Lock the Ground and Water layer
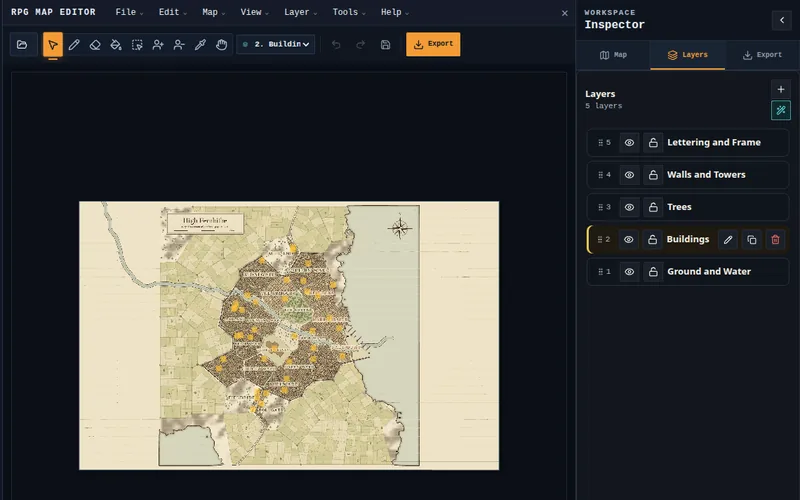Image resolution: width=800 pixels, height=500 pixels. click(653, 272)
